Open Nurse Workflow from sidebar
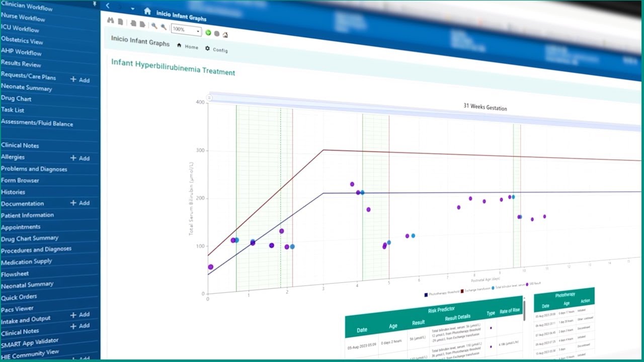644x362 pixels. pyautogui.click(x=23, y=18)
